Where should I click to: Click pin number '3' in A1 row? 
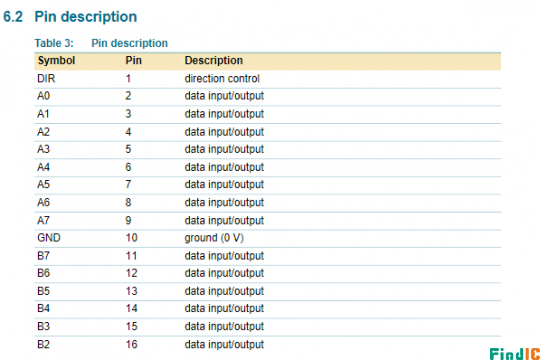(128, 114)
